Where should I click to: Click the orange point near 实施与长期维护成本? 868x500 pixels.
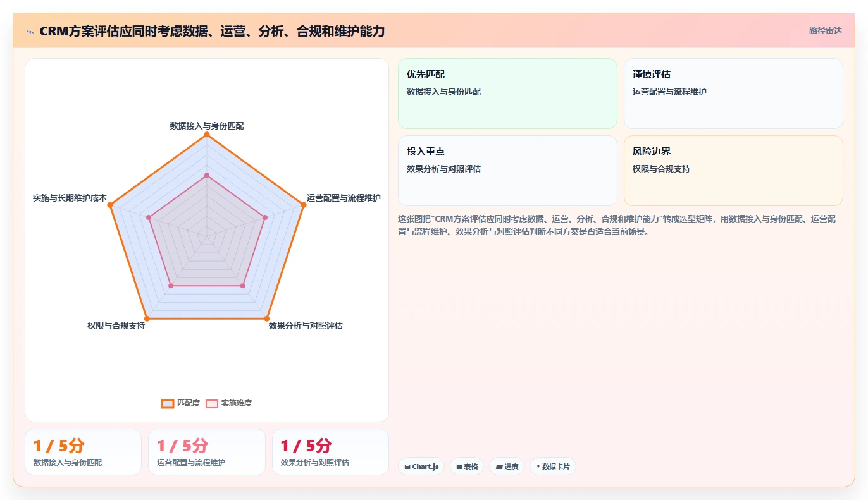pyautogui.click(x=110, y=205)
